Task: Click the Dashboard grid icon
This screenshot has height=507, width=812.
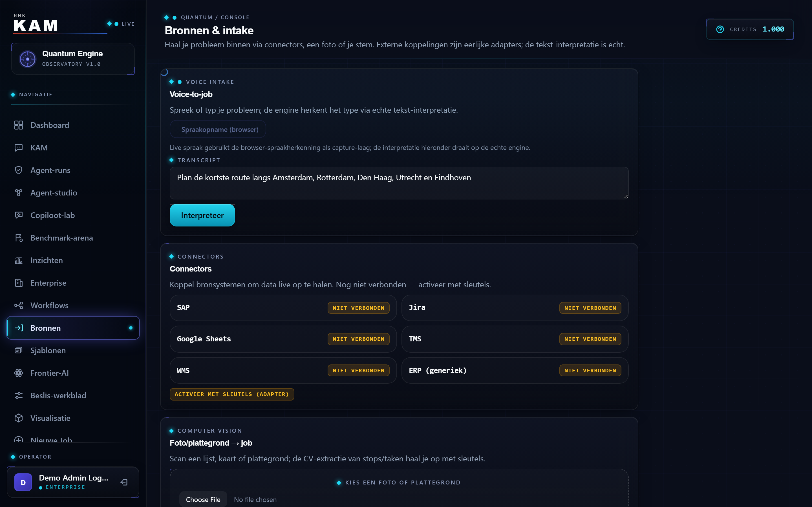Action: pos(18,125)
